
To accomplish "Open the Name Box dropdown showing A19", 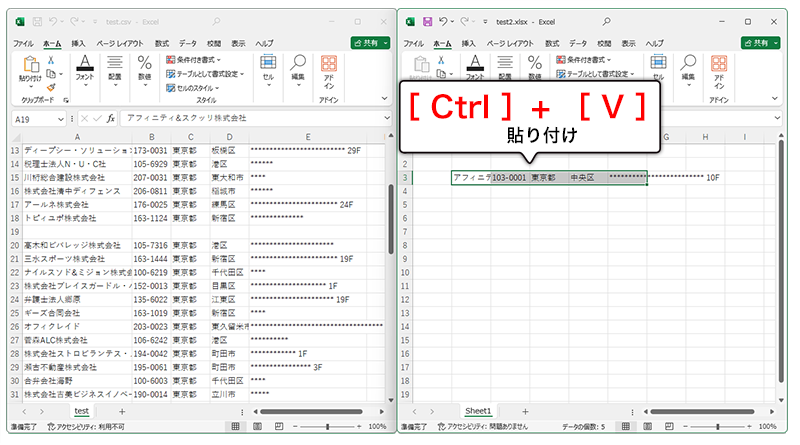I will [x=61, y=118].
